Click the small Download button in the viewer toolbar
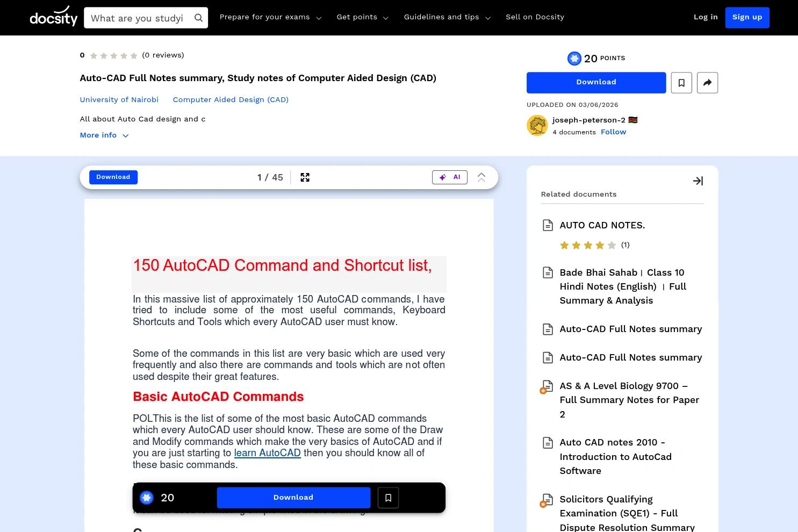Screen dimensions: 798x532 click(x=113, y=177)
